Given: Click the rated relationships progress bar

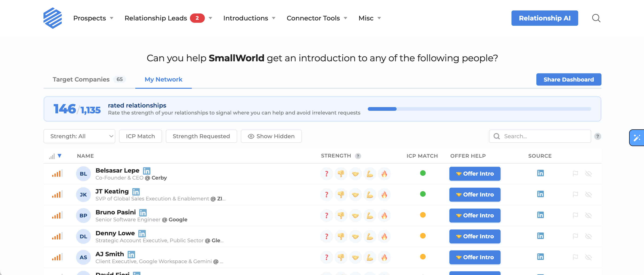Looking at the screenshot, I should (x=479, y=109).
